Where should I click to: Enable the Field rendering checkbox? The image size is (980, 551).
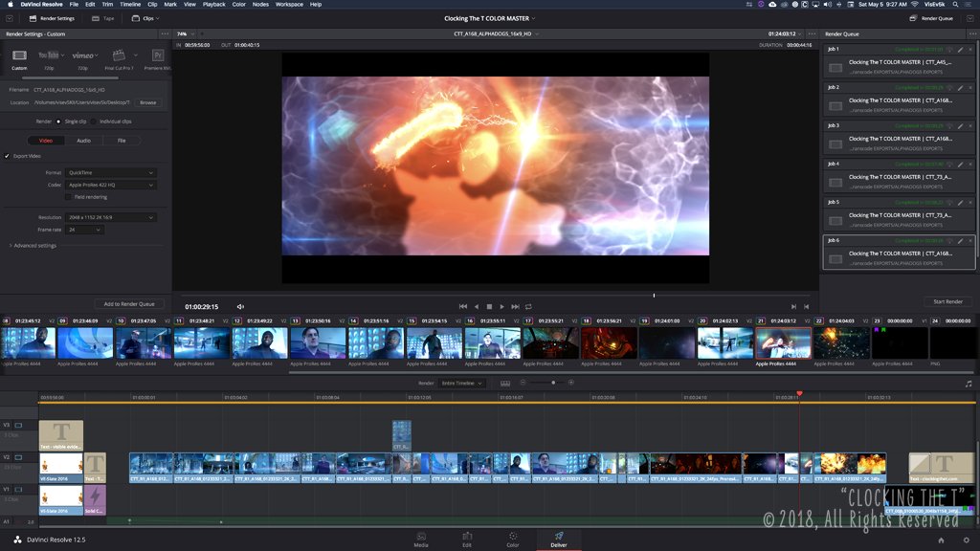pyautogui.click(x=67, y=197)
